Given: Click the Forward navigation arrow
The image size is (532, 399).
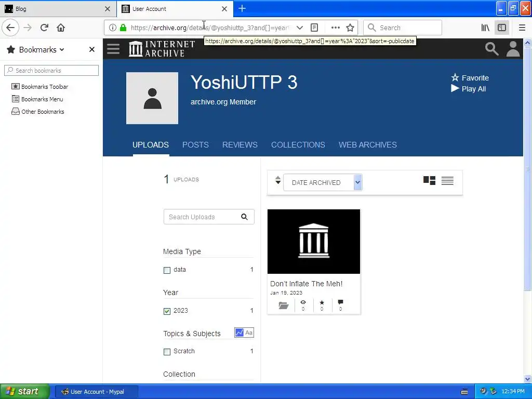Looking at the screenshot, I should [x=28, y=28].
